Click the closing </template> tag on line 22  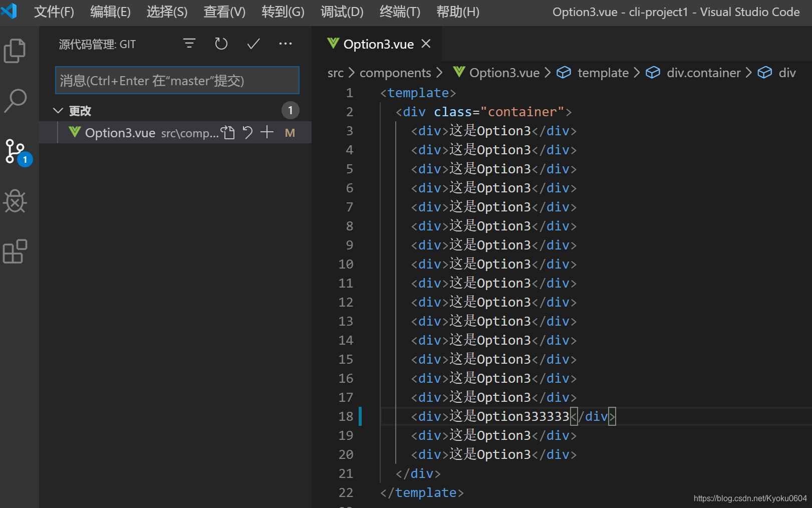click(x=422, y=492)
